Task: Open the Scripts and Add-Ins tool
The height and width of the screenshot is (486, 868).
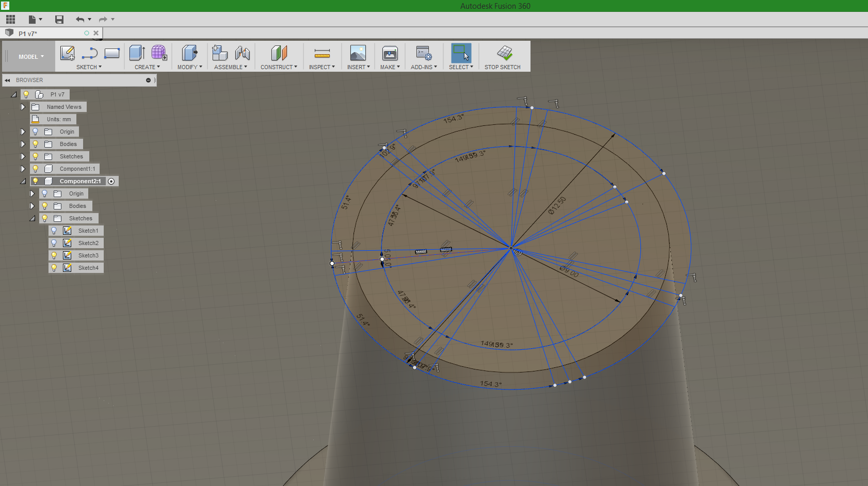Action: [424, 53]
